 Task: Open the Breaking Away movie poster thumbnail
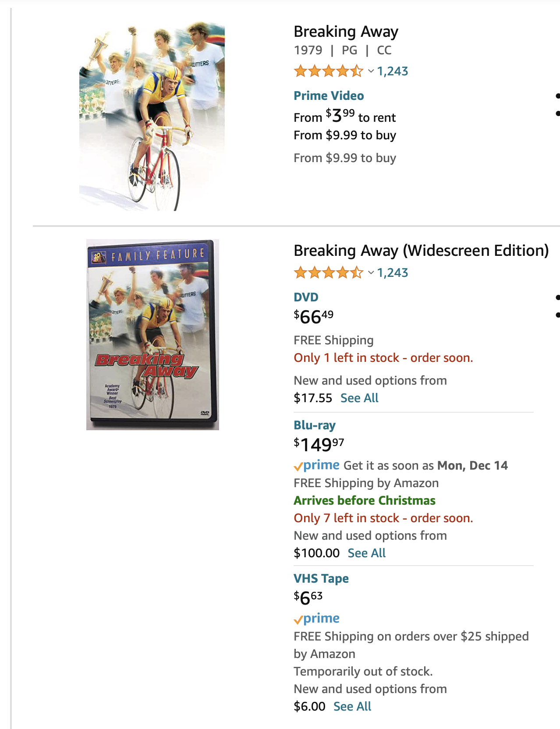click(152, 116)
